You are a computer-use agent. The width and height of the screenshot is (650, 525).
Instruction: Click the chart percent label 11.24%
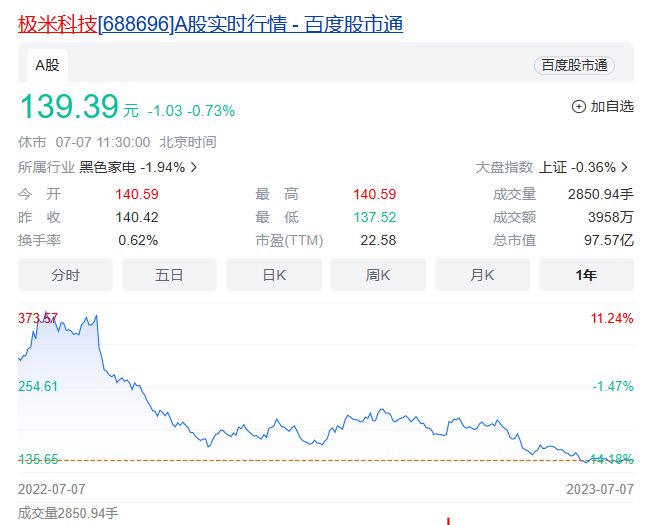612,318
